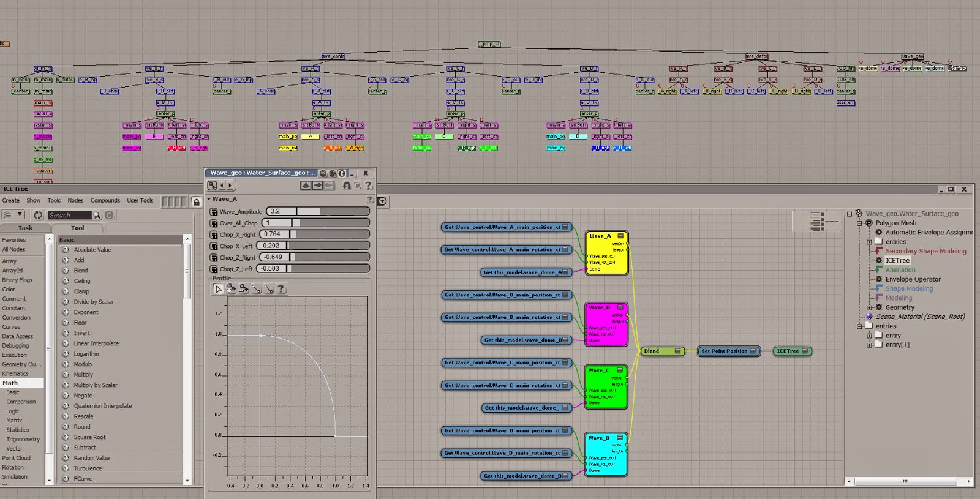Select the Kinematics category
The height and width of the screenshot is (499, 980).
(x=15, y=373)
